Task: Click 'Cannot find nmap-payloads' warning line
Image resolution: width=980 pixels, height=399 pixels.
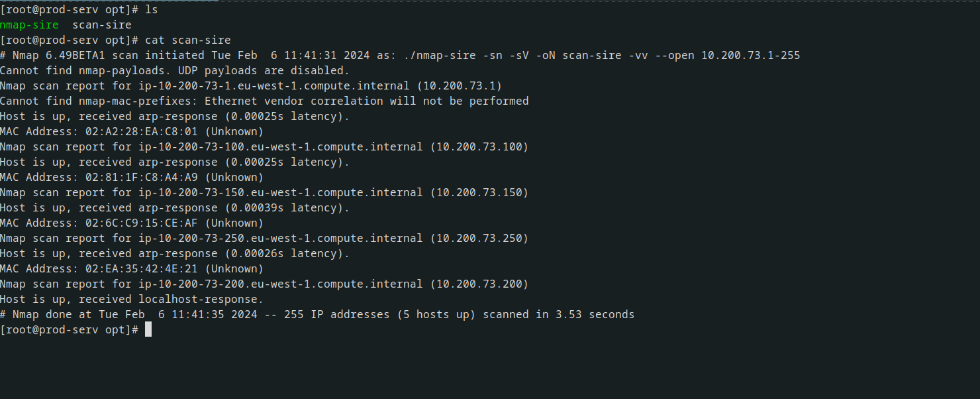Action: pos(174,71)
